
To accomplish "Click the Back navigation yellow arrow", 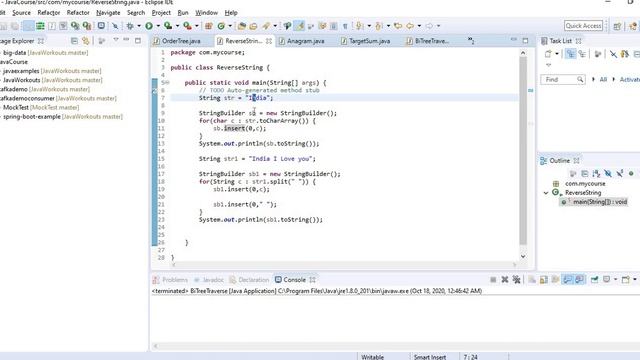I will [x=410, y=26].
